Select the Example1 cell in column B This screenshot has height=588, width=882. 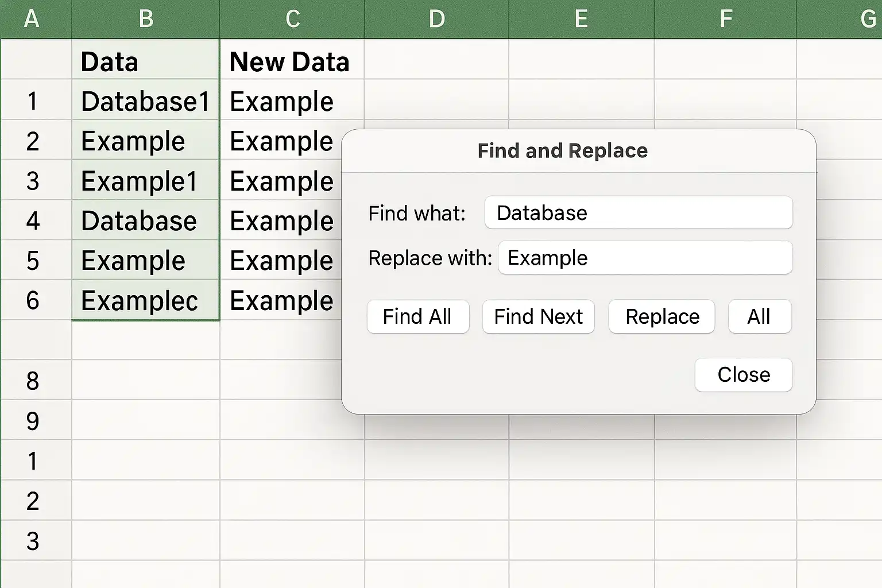coord(146,181)
